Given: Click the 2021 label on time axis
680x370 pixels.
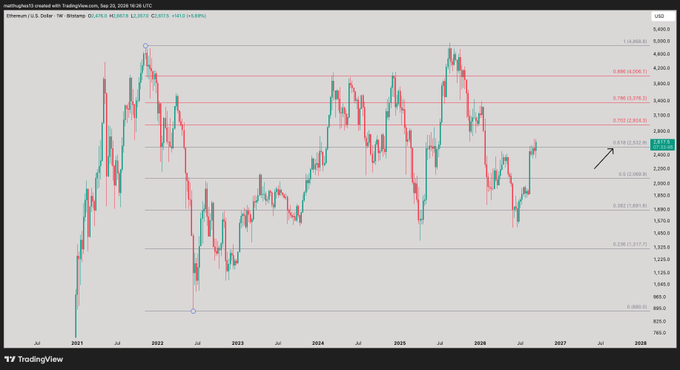Looking at the screenshot, I should pyautogui.click(x=77, y=343).
